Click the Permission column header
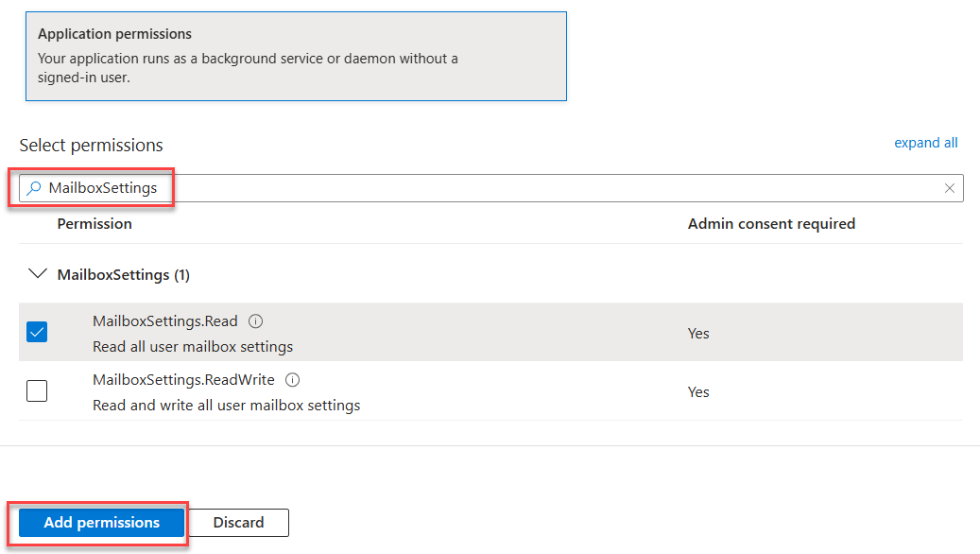Image resolution: width=980 pixels, height=554 pixels. (x=95, y=224)
